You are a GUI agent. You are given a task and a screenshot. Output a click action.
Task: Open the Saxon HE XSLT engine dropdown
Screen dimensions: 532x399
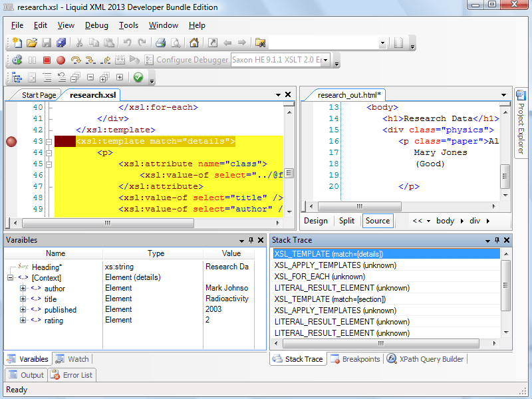pos(326,60)
